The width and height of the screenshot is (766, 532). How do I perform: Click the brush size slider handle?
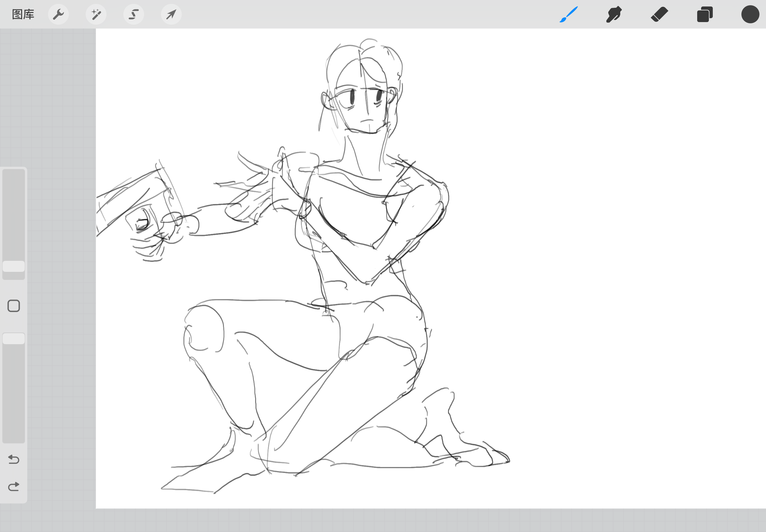coord(14,266)
